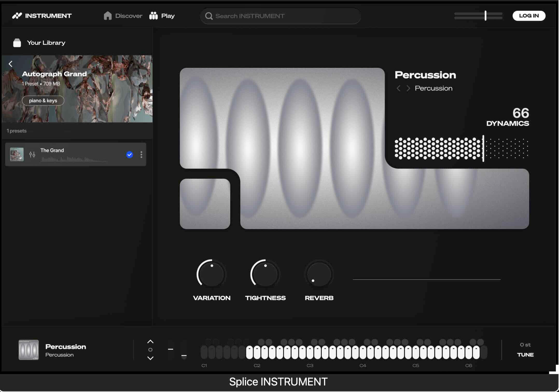Toggle the blue checkmark on The Grand
Image resolution: width=559 pixels, height=392 pixels.
(x=129, y=155)
